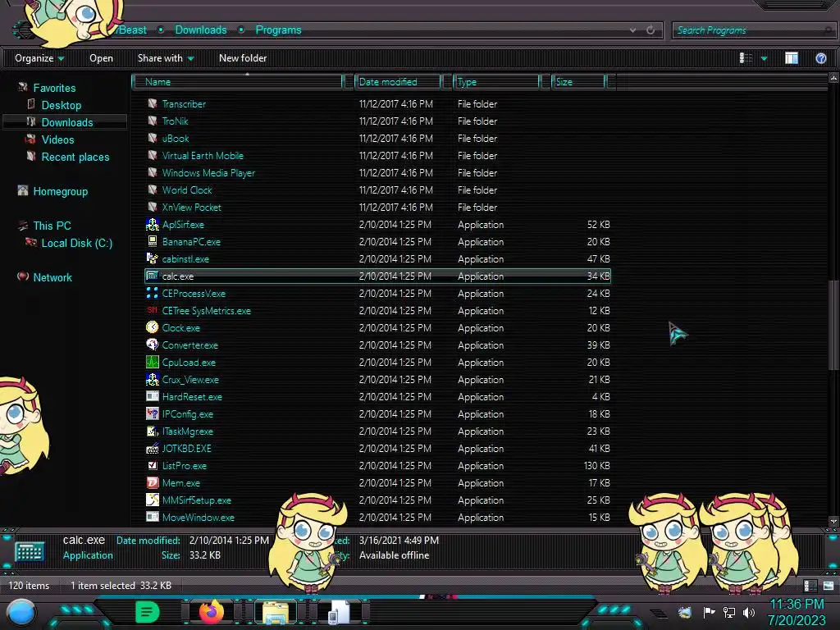Click the Converter.exe file icon

coord(152,345)
